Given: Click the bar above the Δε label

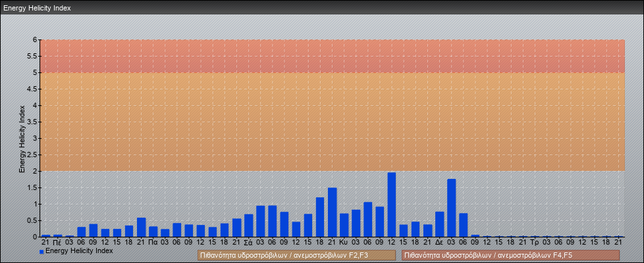Looking at the screenshot, I should tap(439, 224).
